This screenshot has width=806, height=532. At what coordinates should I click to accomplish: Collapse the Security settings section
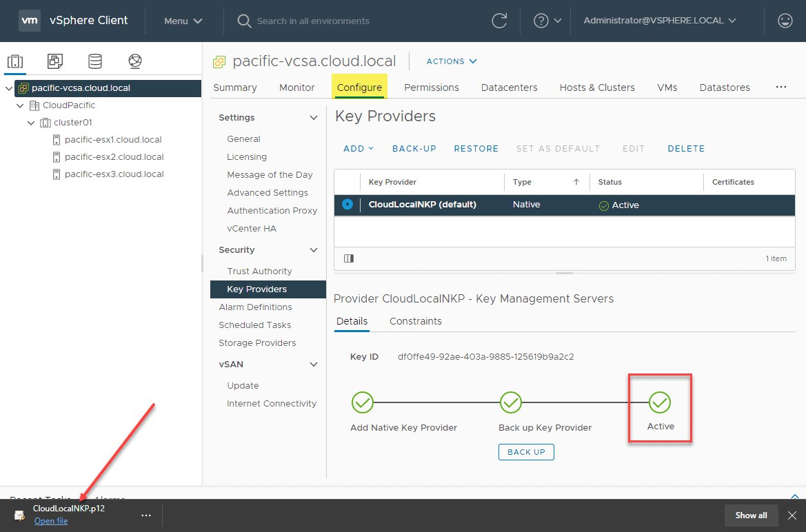314,250
